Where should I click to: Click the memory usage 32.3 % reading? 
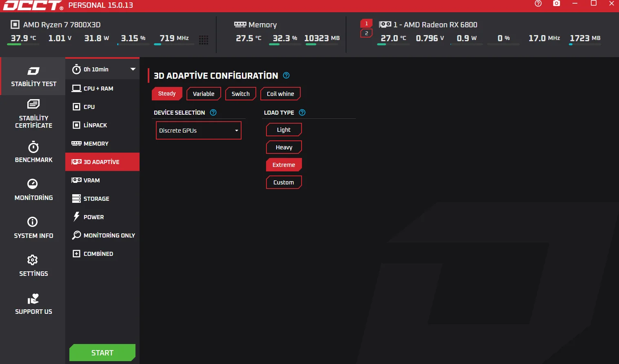[x=285, y=38]
